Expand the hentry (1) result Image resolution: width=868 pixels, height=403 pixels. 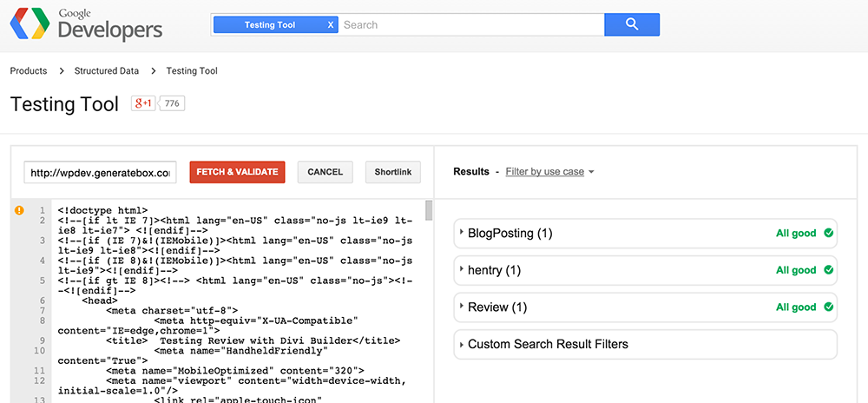(645, 270)
